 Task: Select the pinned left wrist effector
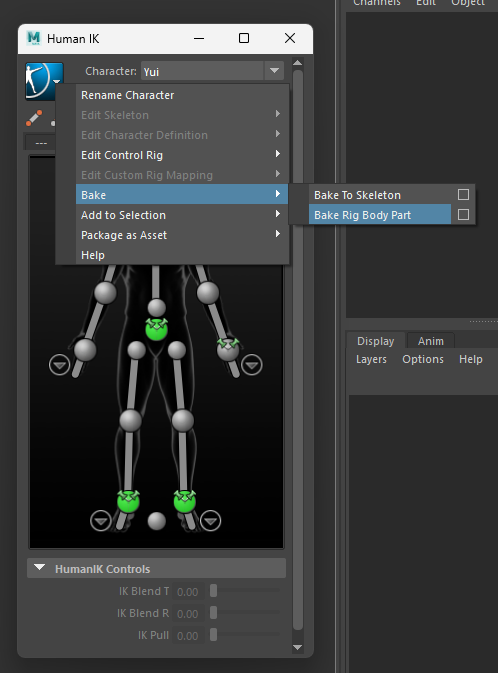(228, 349)
